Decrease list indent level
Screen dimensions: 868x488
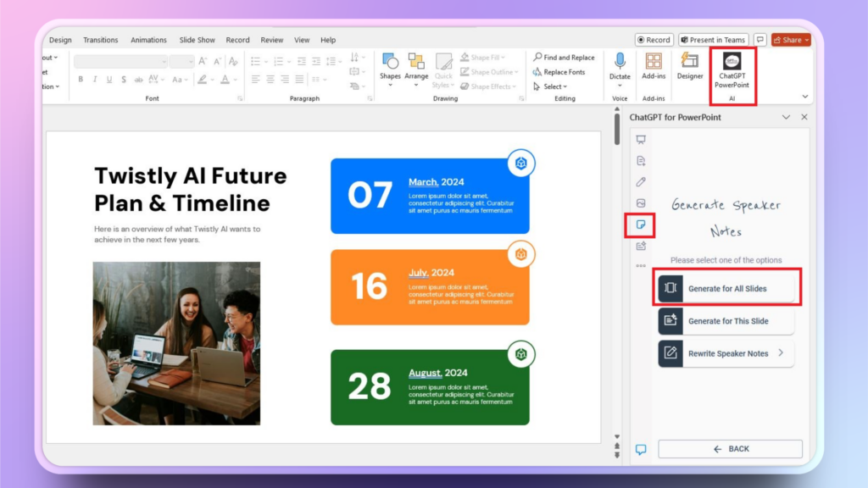coord(301,61)
